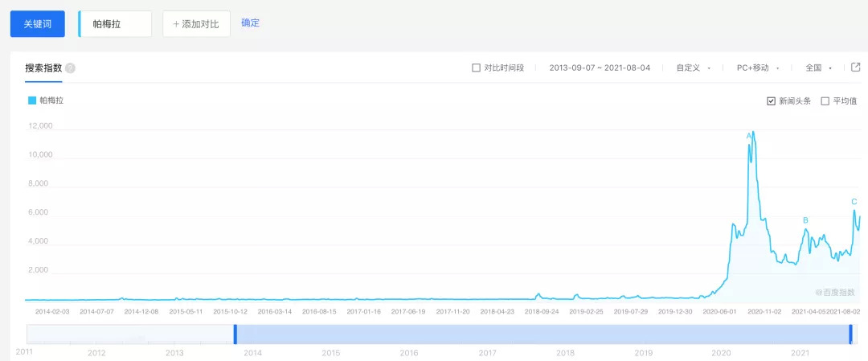The height and width of the screenshot is (361, 868).
Task: Open the 全国 region dropdown
Action: [x=818, y=68]
